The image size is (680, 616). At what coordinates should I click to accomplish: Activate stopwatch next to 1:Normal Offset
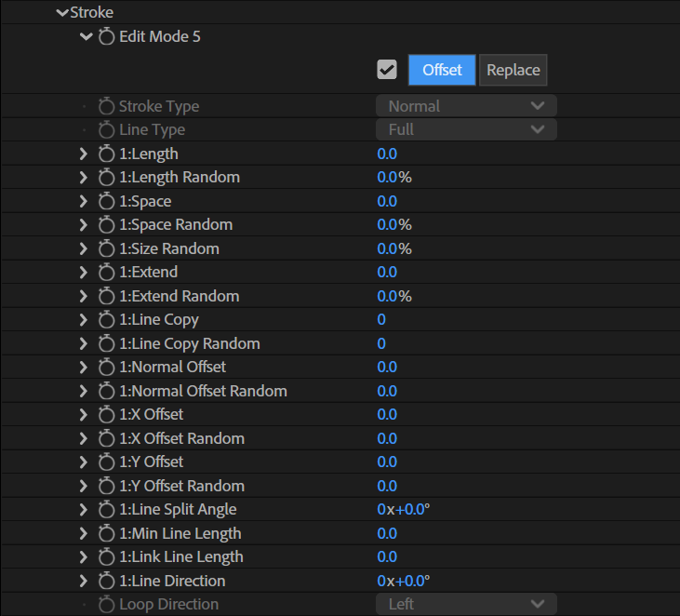click(106, 367)
